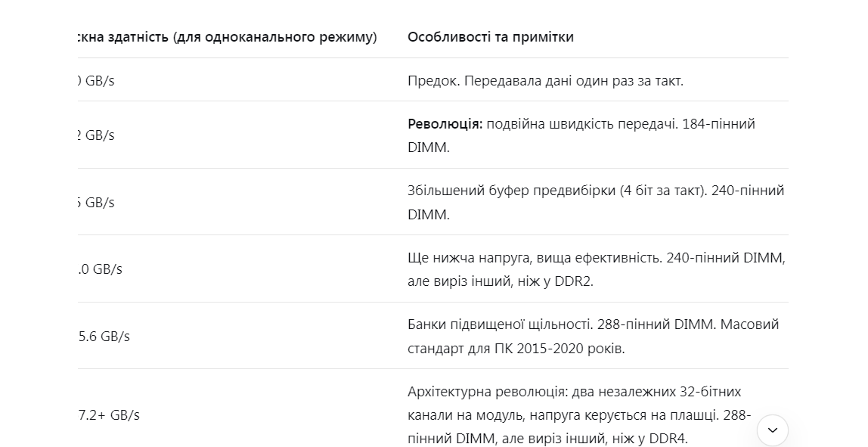Select the 'Особливості та примітки' column header
The image size is (868, 447).
click(491, 36)
